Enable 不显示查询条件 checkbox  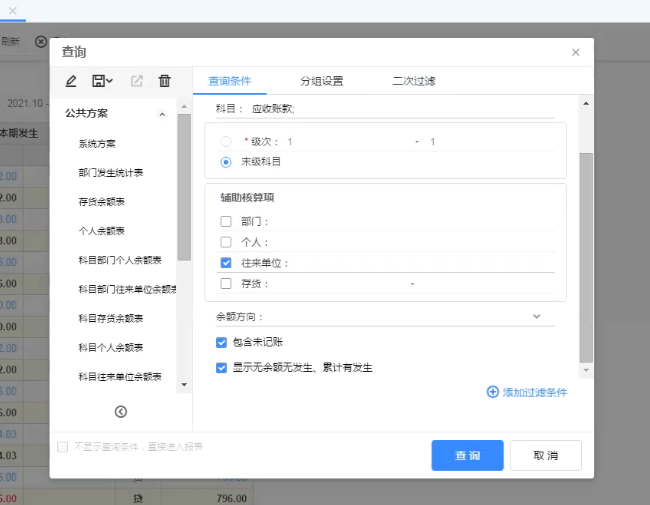point(63,447)
